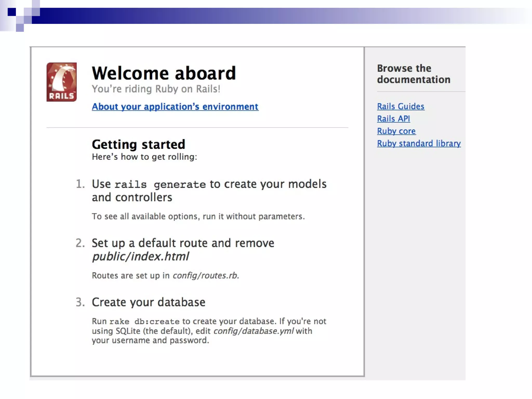Click the config/database.yml italic text
The width and height of the screenshot is (532, 399).
[254, 331]
